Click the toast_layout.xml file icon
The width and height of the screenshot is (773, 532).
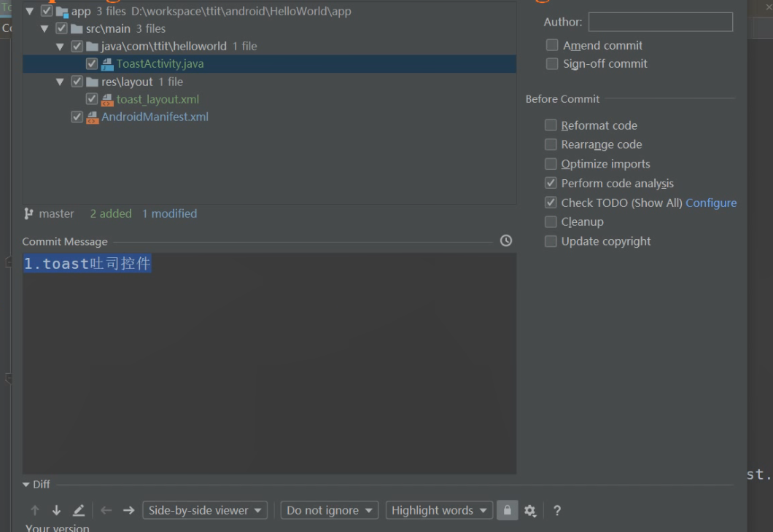point(107,100)
